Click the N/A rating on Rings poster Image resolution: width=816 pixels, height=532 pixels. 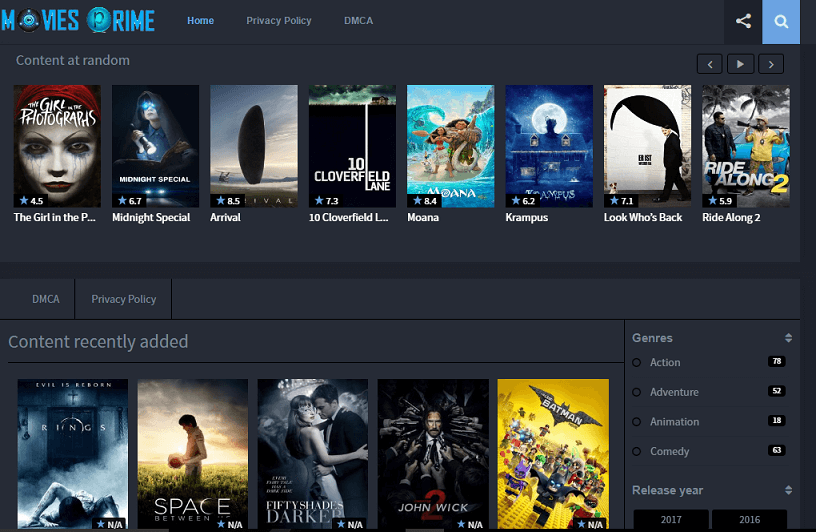coord(110,524)
